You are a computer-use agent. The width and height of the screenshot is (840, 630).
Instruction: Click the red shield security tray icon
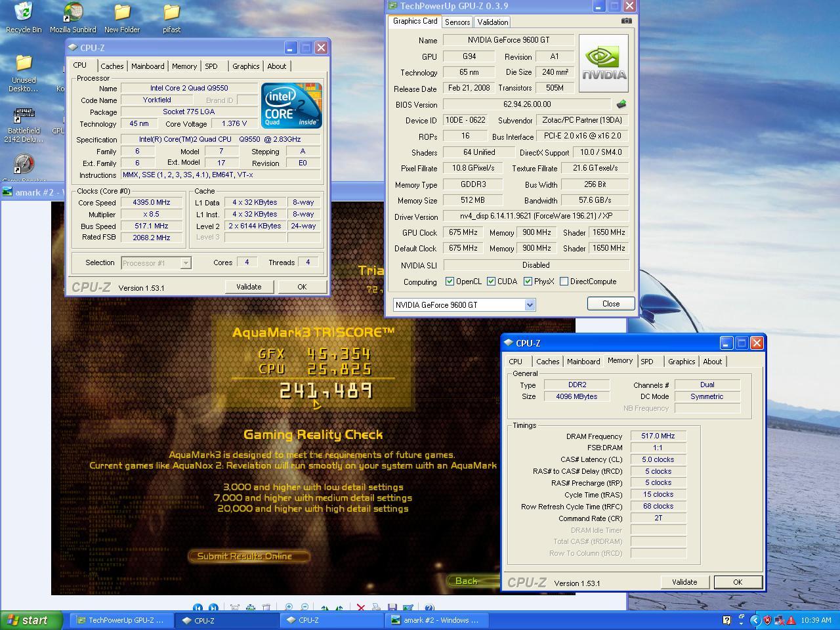(x=767, y=620)
